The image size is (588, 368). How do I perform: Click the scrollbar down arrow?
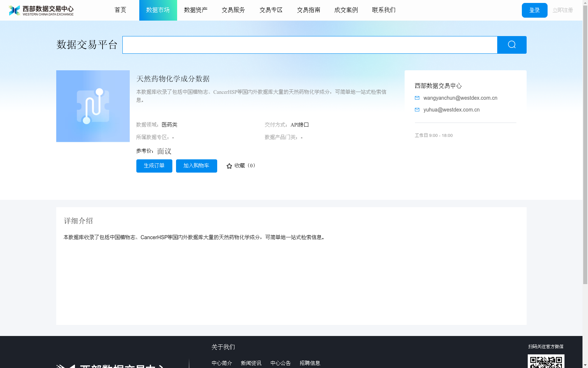(x=585, y=365)
